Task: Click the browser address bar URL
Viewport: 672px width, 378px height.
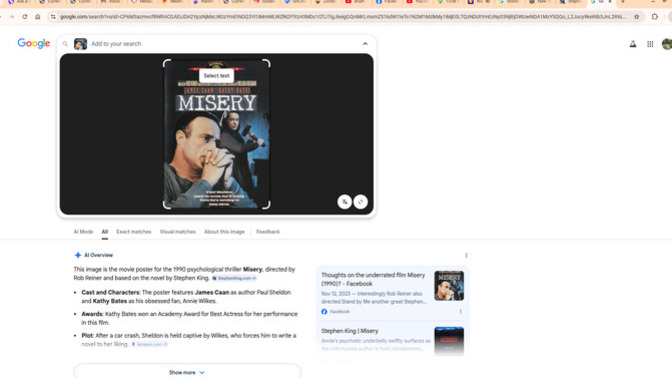Action: [343, 17]
